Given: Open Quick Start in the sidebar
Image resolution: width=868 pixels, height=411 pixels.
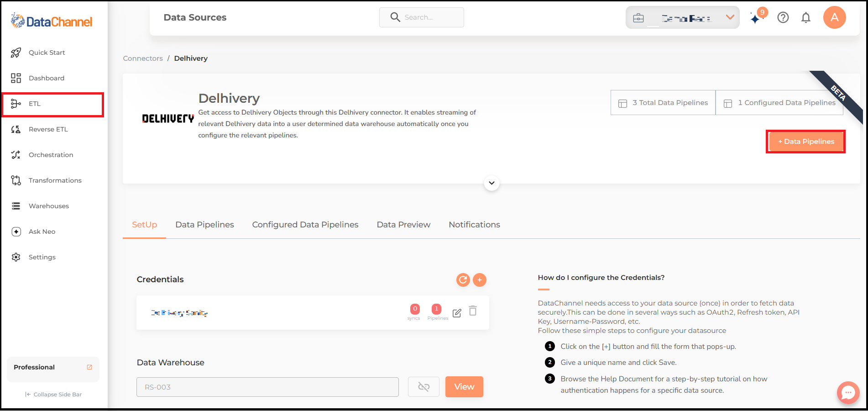Looking at the screenshot, I should point(47,53).
